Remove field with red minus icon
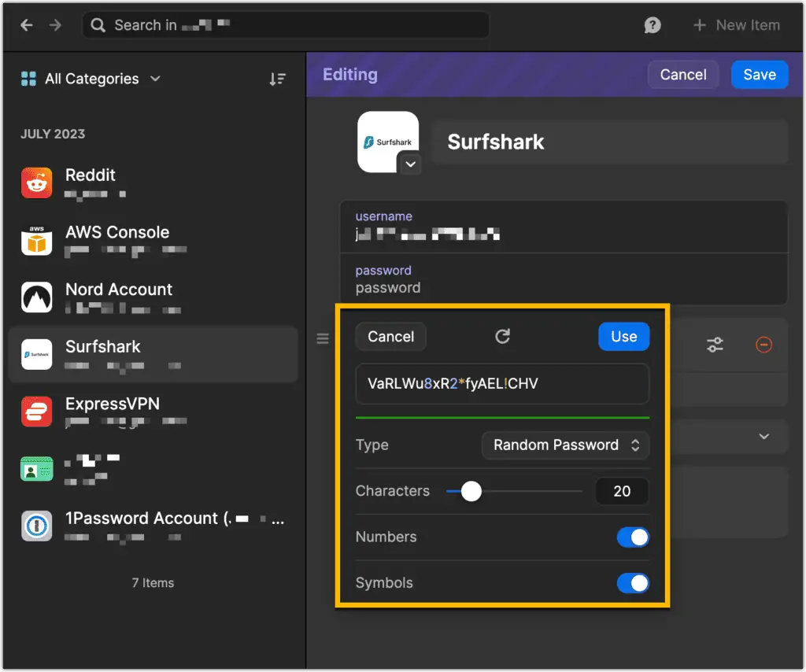The image size is (806, 672). pyautogui.click(x=763, y=345)
